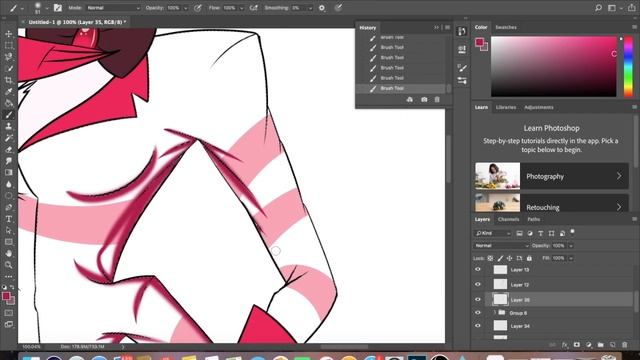Toggle lock transparent pixels
The image size is (640, 360).
pos(490,258)
